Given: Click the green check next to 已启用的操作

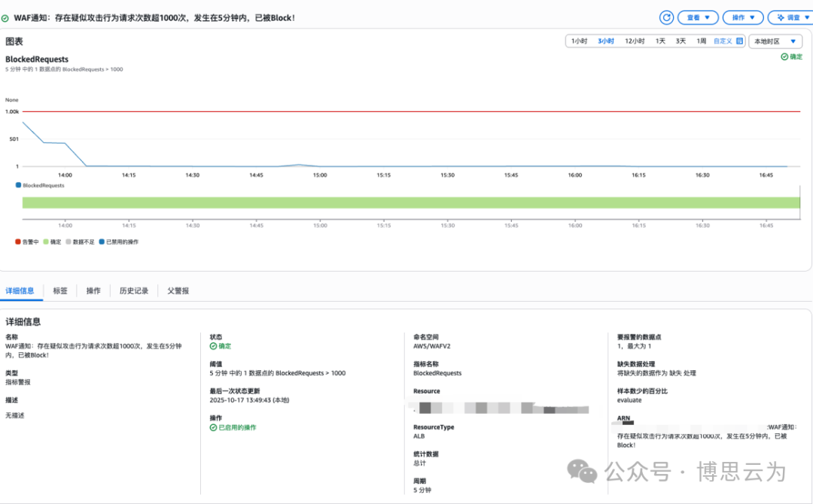Looking at the screenshot, I should tap(213, 427).
